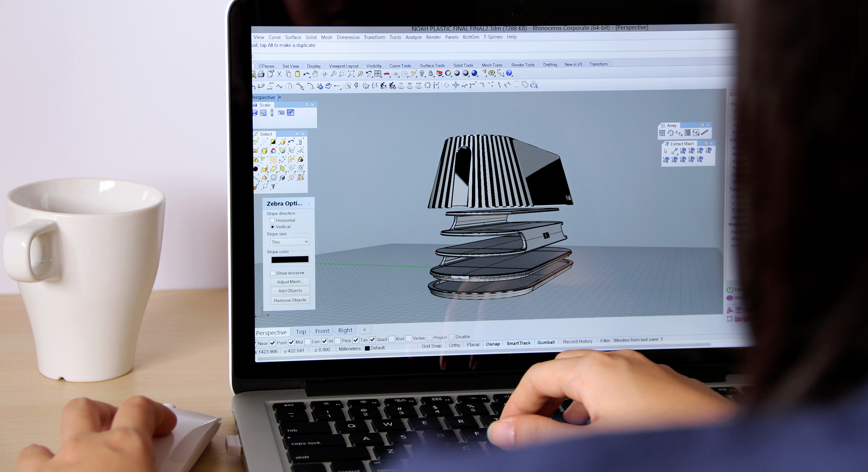868x472 pixels.
Task: Open Options with the gear icon
Action: click(x=492, y=73)
